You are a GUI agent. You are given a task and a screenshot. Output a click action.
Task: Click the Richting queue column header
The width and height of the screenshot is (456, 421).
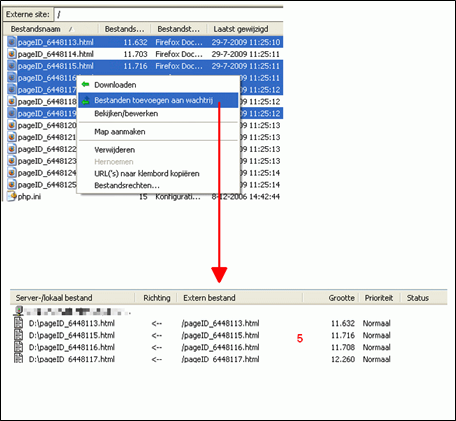tap(156, 298)
